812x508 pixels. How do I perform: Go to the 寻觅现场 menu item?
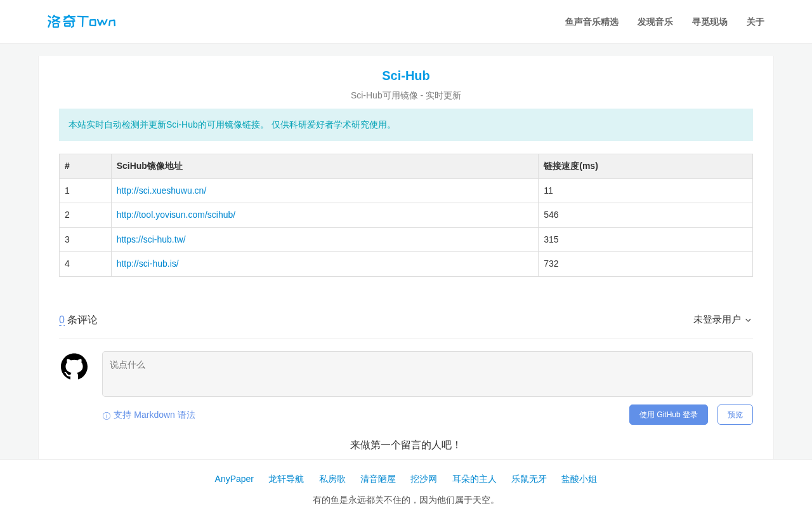click(710, 22)
